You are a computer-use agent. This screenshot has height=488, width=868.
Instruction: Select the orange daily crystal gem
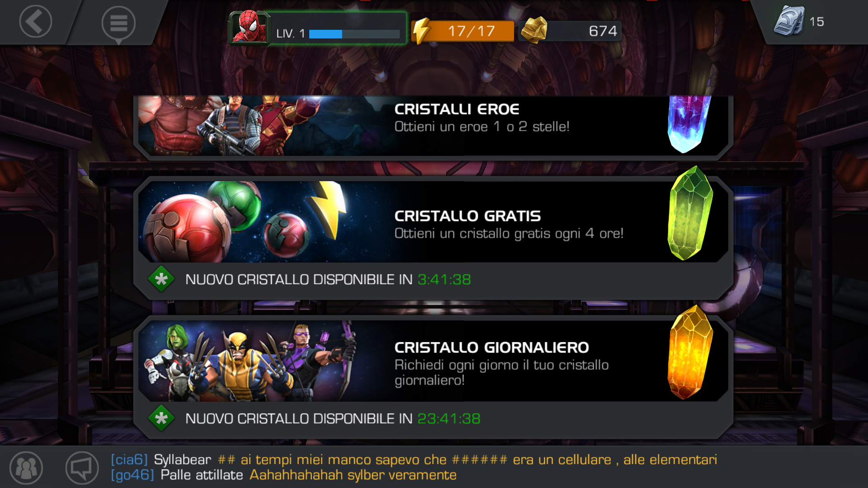click(690, 352)
